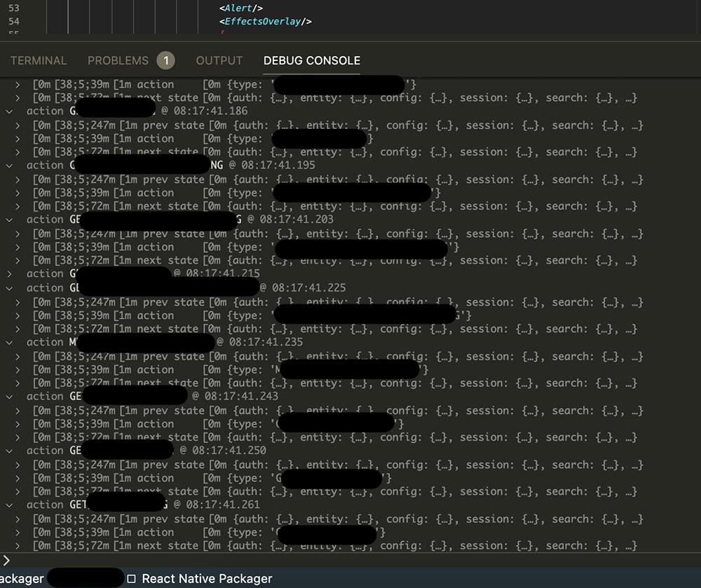Switch to the TERMINAL tab
The height and width of the screenshot is (588, 701).
(x=39, y=60)
